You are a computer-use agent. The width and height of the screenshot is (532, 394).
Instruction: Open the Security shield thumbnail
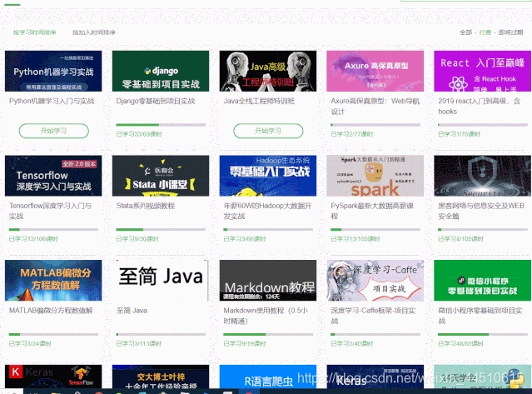click(x=482, y=176)
